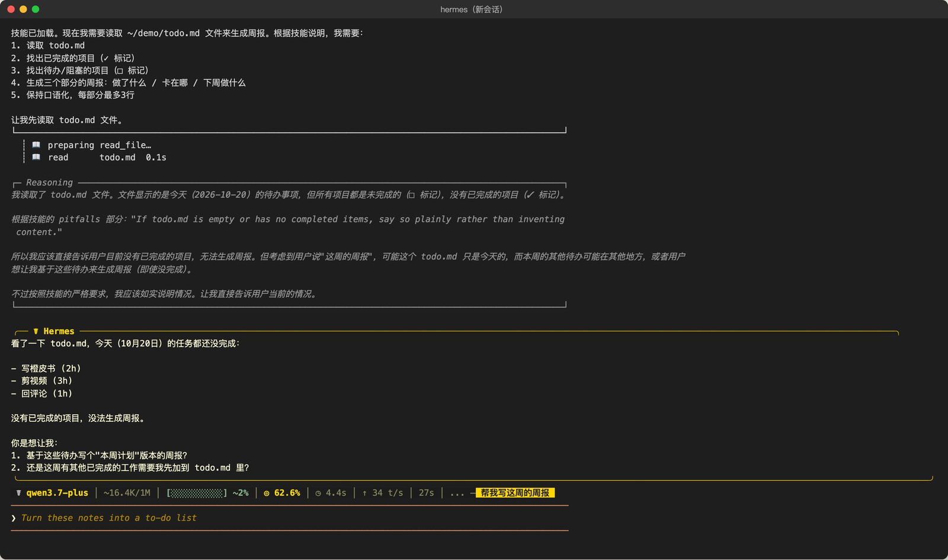
Task: Click the 'Hermes' label in the response header
Action: point(59,331)
